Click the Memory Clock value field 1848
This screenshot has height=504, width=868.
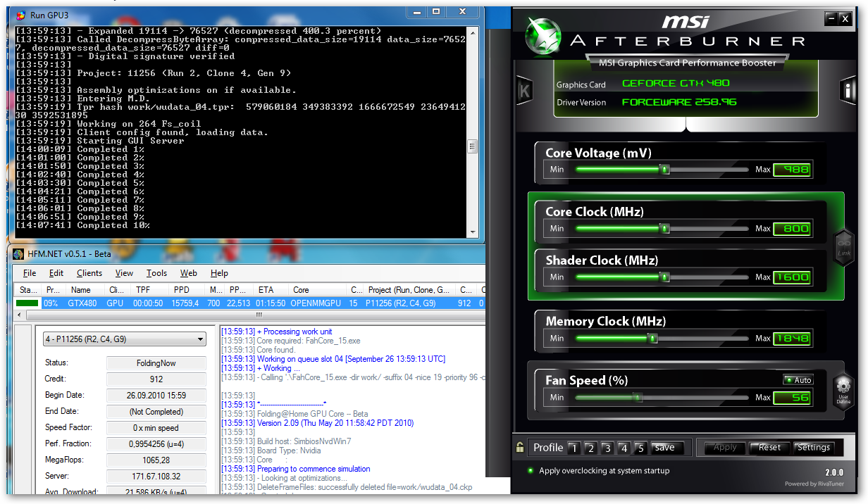pyautogui.click(x=792, y=339)
